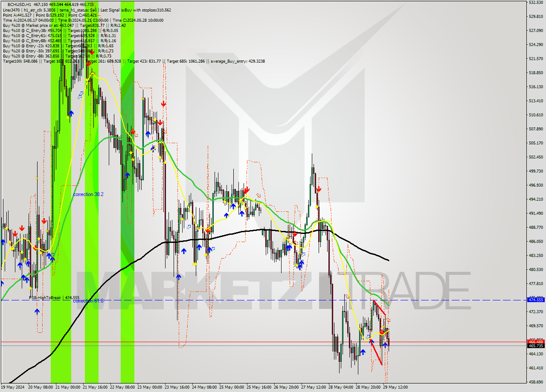Select the 'Buy %20 @ Entry -88: 363.856' line

[57, 56]
